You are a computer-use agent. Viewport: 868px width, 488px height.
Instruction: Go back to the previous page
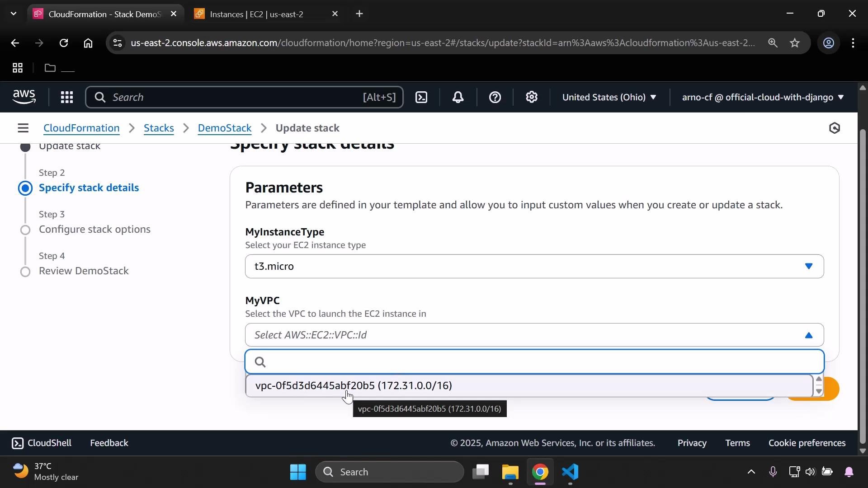(x=15, y=43)
